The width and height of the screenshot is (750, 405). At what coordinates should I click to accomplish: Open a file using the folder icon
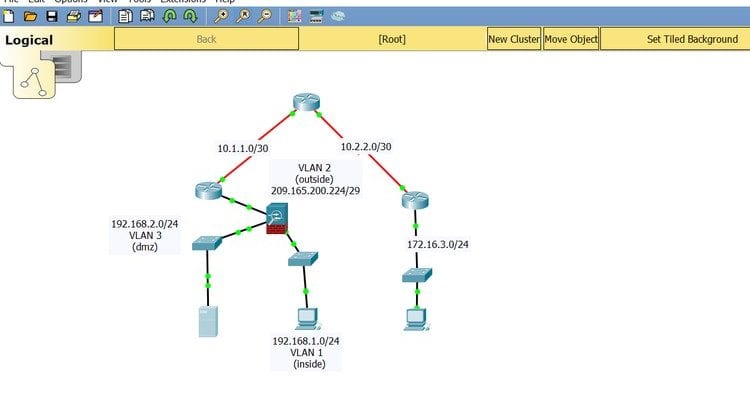(x=30, y=17)
